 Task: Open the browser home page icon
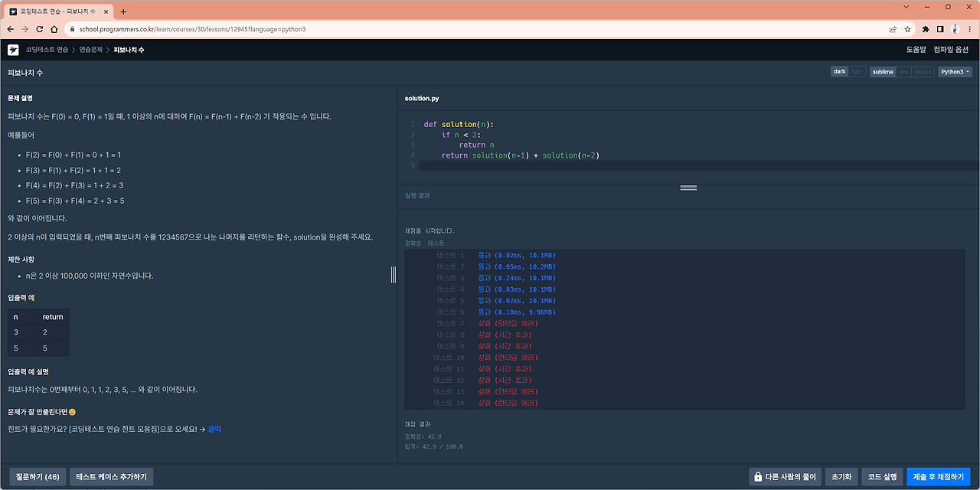click(x=54, y=29)
